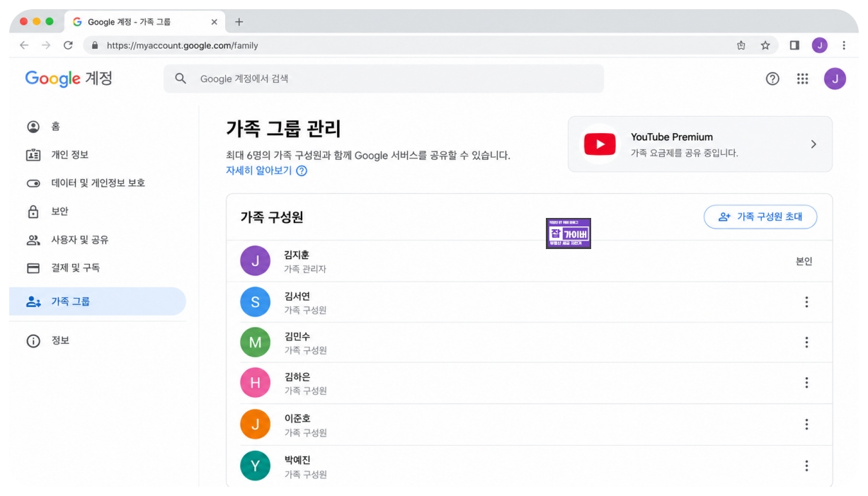Click the browser back arrow
868x496 pixels.
click(x=24, y=45)
